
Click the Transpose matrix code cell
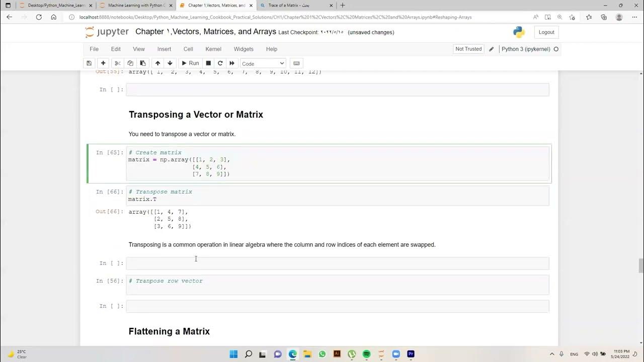coord(338,196)
